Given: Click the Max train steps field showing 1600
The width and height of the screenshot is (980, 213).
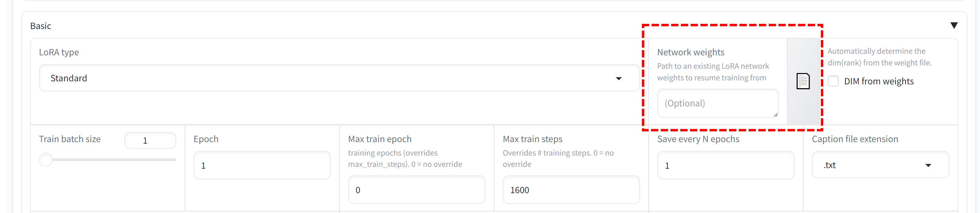Looking at the screenshot, I should coord(571,190).
